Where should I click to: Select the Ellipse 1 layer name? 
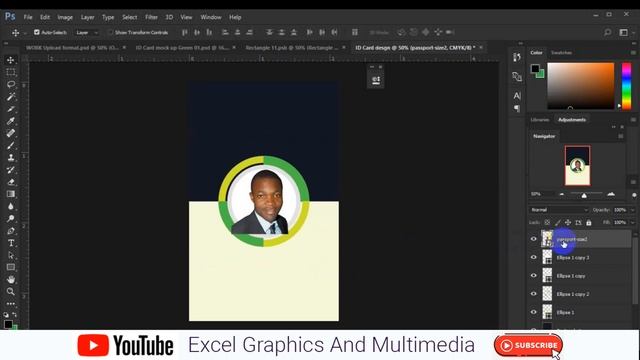(565, 312)
